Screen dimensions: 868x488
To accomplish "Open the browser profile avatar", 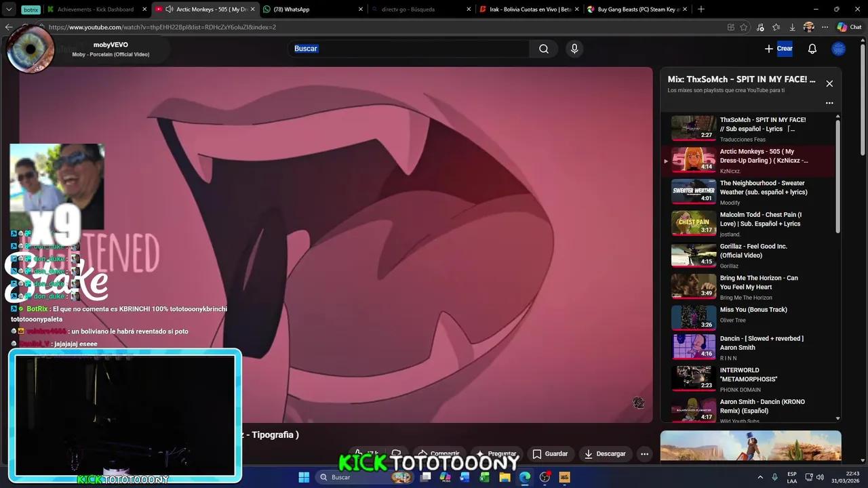I will 808,27.
